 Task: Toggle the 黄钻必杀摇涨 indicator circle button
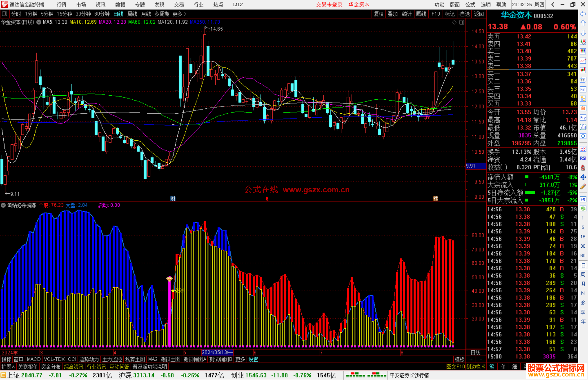pos(3,205)
